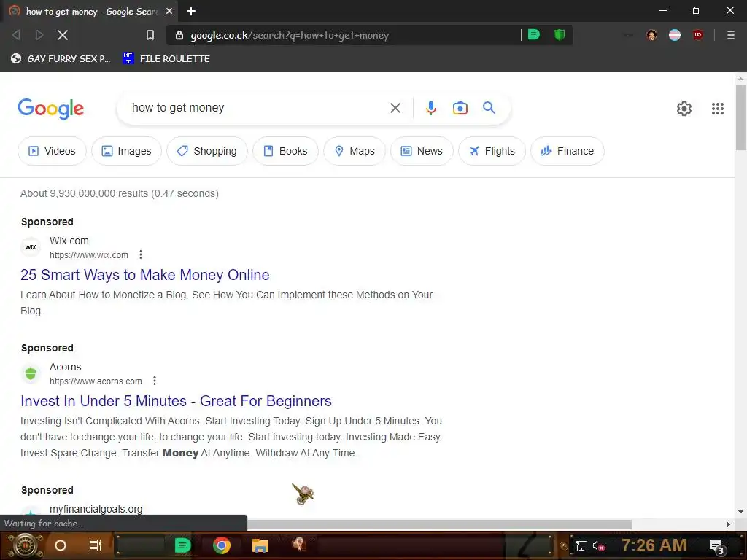Click the magnifying glass search button
Image resolution: width=747 pixels, height=560 pixels.
tap(489, 108)
